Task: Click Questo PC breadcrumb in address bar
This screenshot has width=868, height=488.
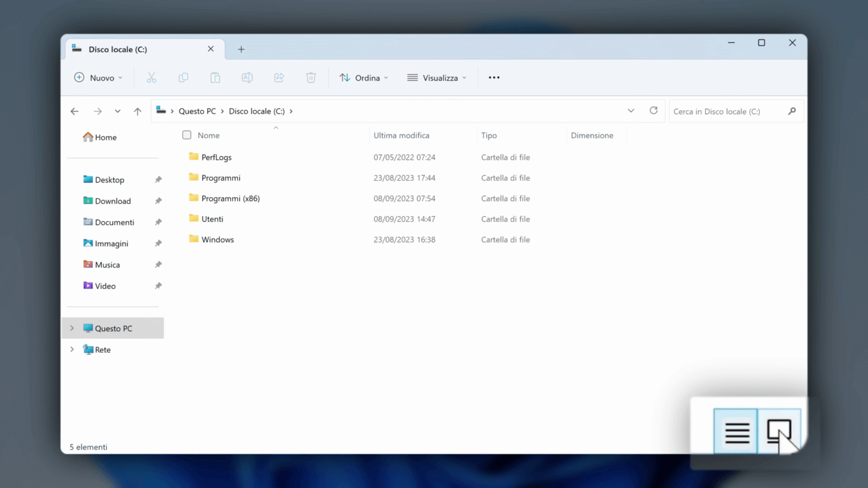Action: 197,111
